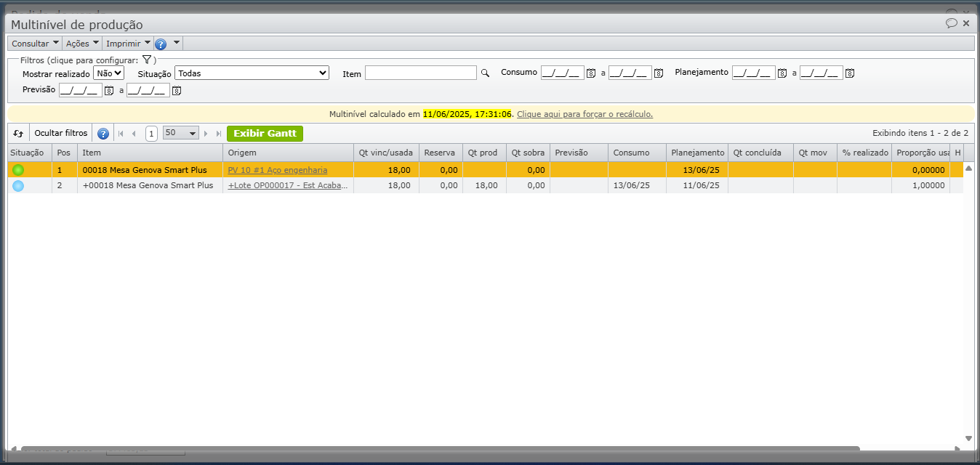Screen dimensions: 980x465
Task: Click Qt prod cell 18,00
Action: 484,185
